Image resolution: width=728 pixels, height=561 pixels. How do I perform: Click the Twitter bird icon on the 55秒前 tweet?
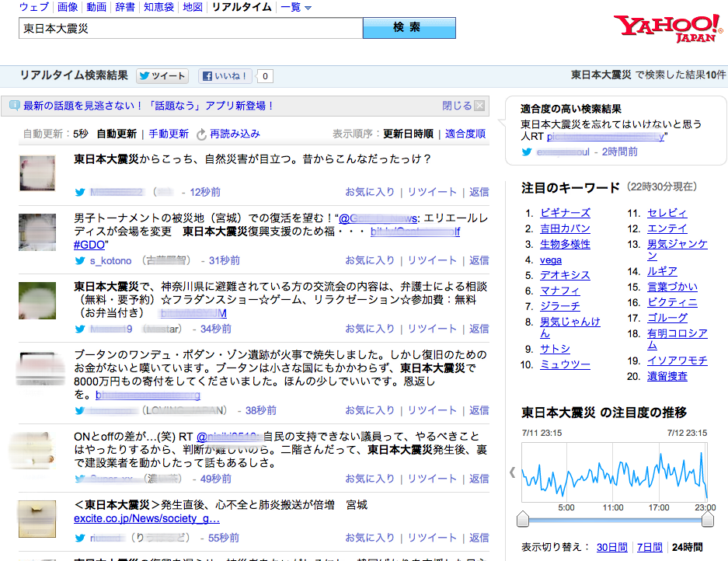point(80,538)
